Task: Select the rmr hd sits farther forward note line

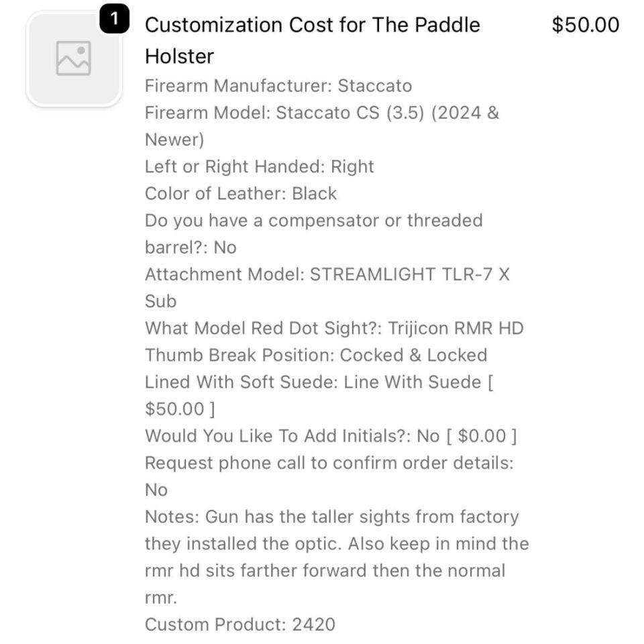Action: (x=325, y=571)
